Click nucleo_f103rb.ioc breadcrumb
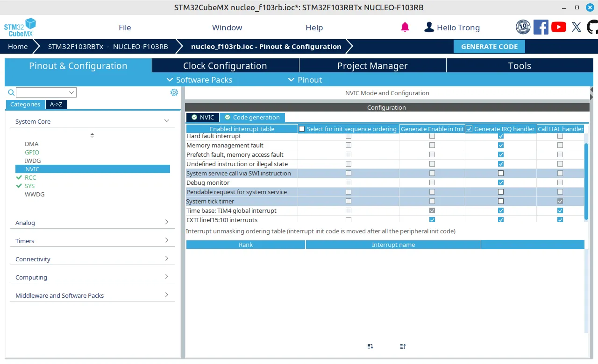The height and width of the screenshot is (364, 598). tap(266, 47)
